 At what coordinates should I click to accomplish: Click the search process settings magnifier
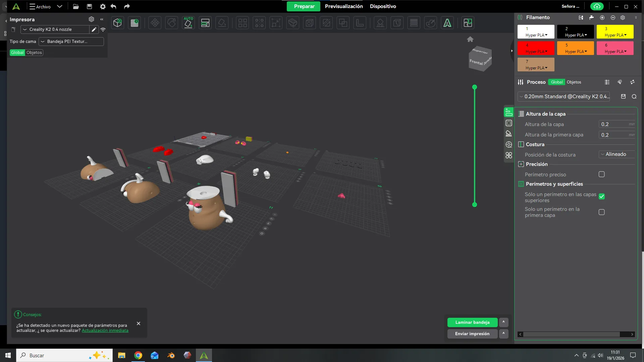(634, 97)
